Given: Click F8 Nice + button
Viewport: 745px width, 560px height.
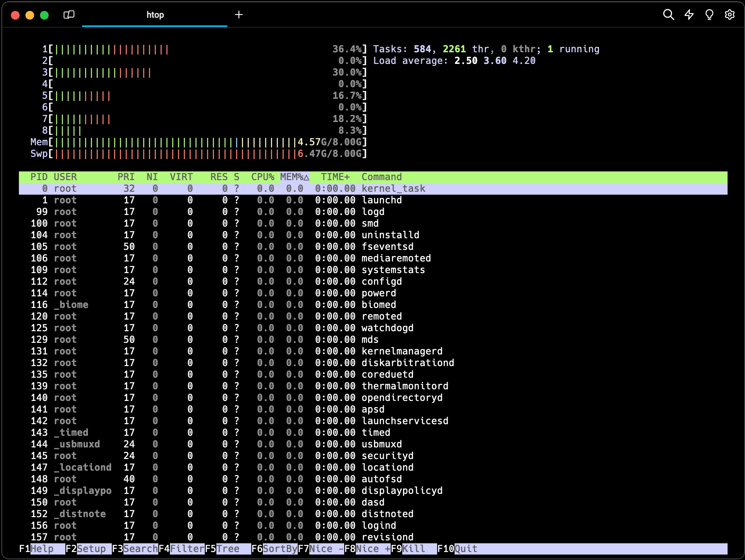Looking at the screenshot, I should (367, 549).
